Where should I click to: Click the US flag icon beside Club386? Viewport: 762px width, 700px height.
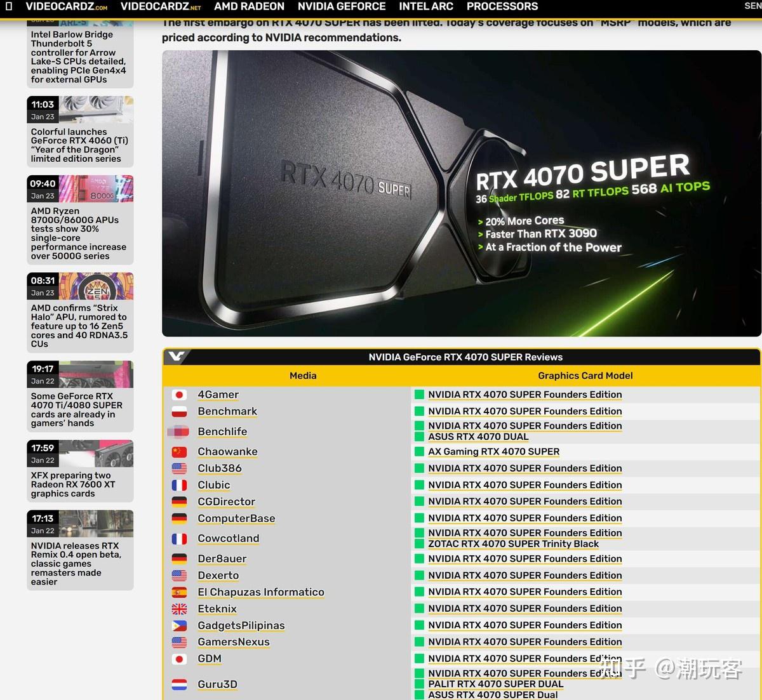pos(180,468)
